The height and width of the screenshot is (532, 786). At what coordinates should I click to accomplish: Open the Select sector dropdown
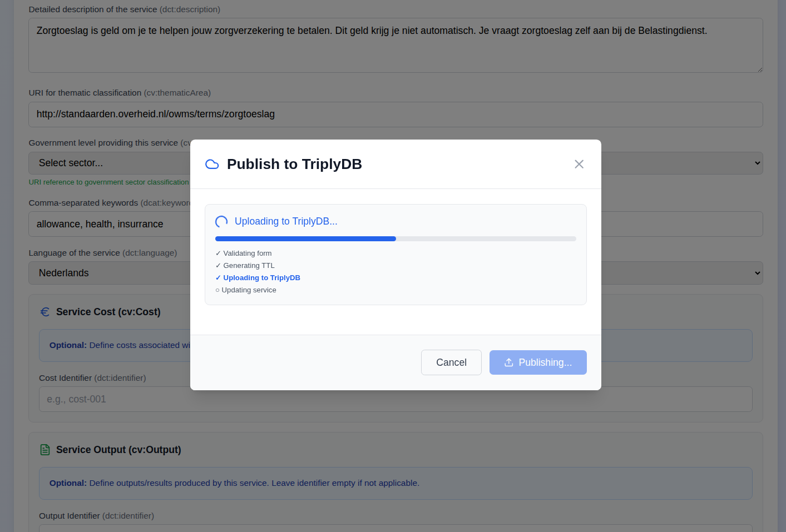(x=111, y=162)
